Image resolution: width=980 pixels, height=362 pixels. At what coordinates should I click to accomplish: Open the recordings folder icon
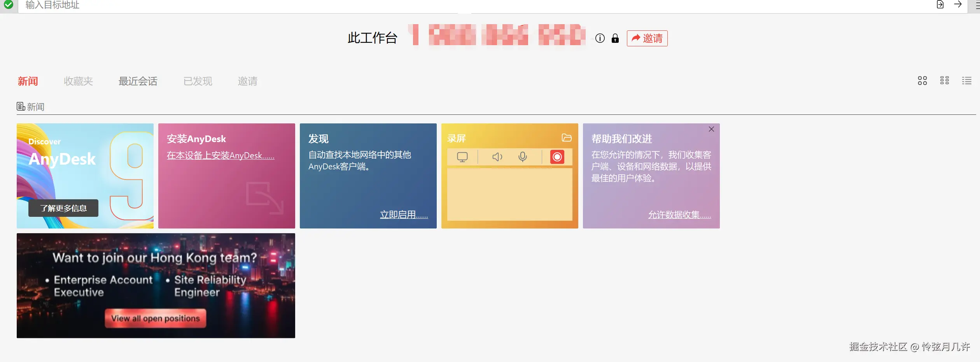pyautogui.click(x=567, y=138)
